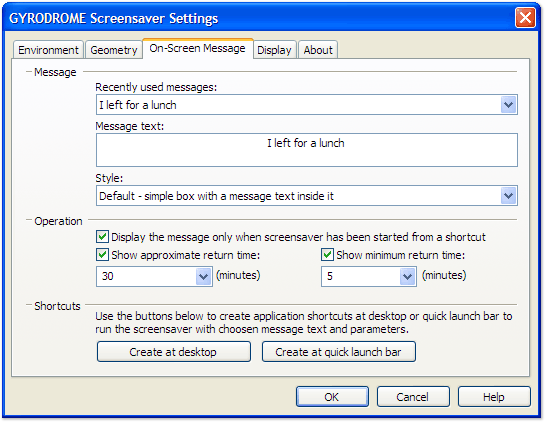This screenshot has width=545, height=422.
Task: Open the About tab
Action: (x=318, y=50)
